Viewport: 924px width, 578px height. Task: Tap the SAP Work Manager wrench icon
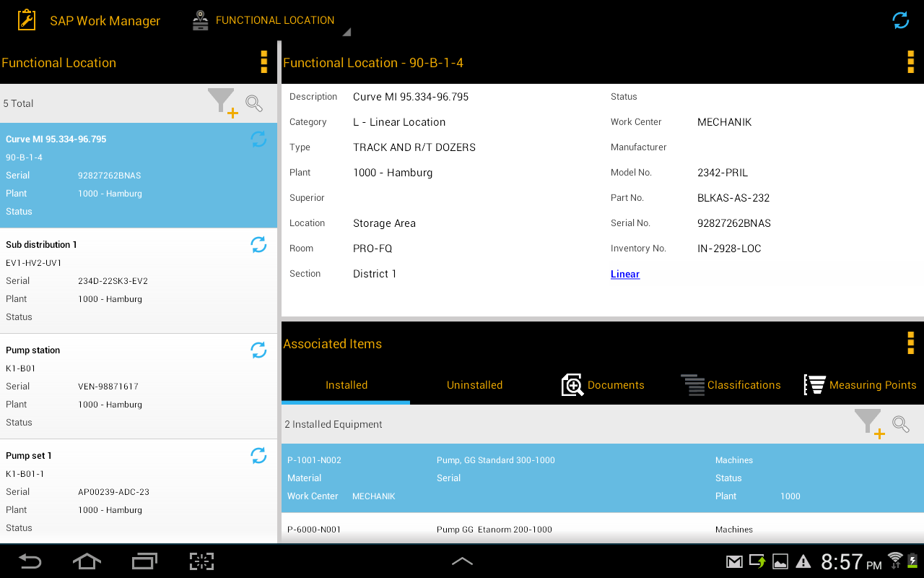26,20
